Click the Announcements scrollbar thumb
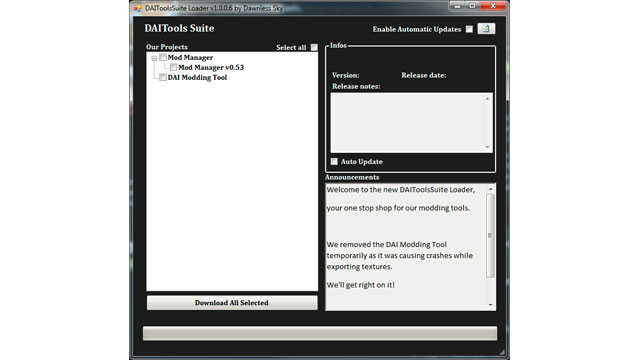 (491, 236)
